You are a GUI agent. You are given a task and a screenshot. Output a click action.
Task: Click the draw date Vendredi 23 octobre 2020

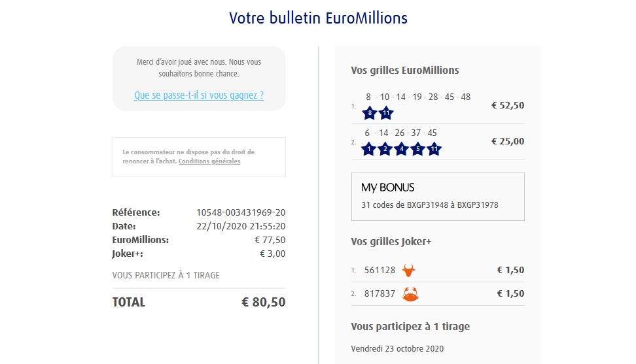(x=397, y=348)
